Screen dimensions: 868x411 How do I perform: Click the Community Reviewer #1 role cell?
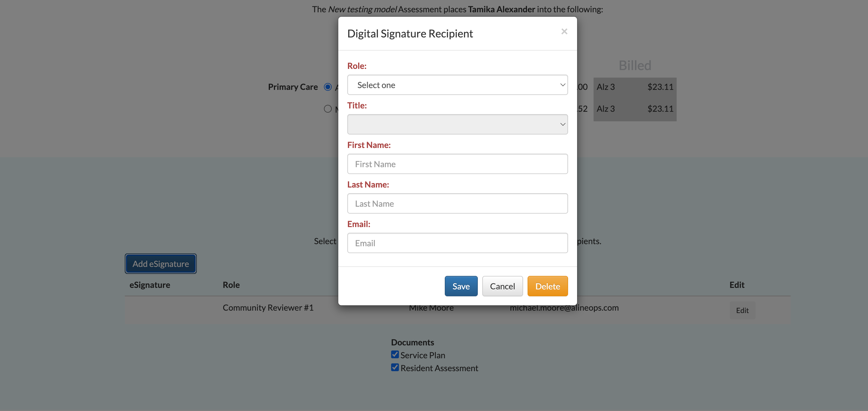click(268, 308)
